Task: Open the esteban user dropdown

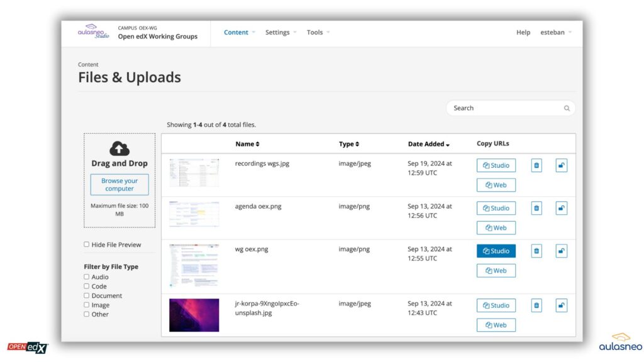Action: coord(555,33)
